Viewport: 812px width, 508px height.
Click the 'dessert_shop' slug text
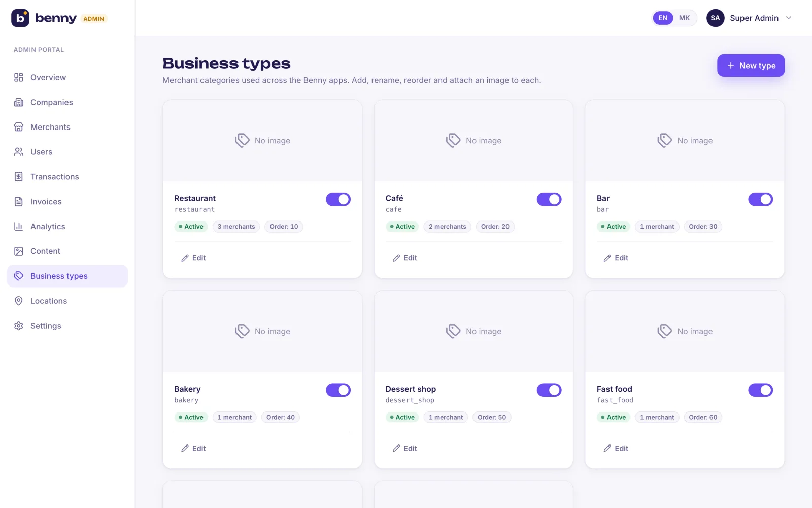(410, 400)
